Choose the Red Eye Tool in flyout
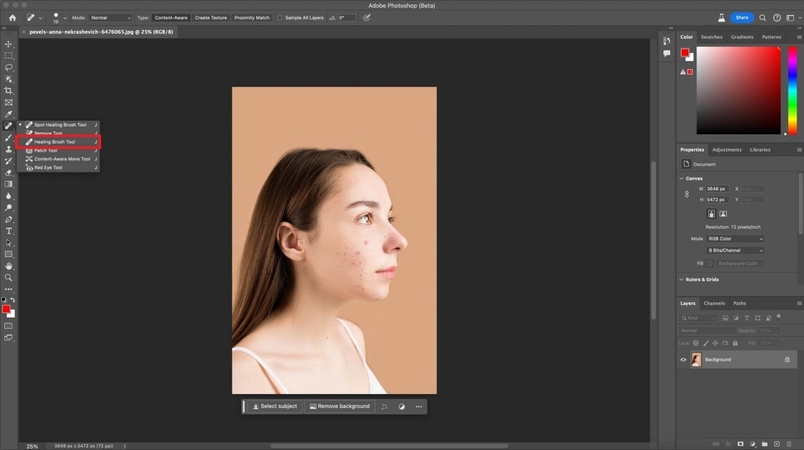Screen dimensions: 804x450 [x=50, y=168]
